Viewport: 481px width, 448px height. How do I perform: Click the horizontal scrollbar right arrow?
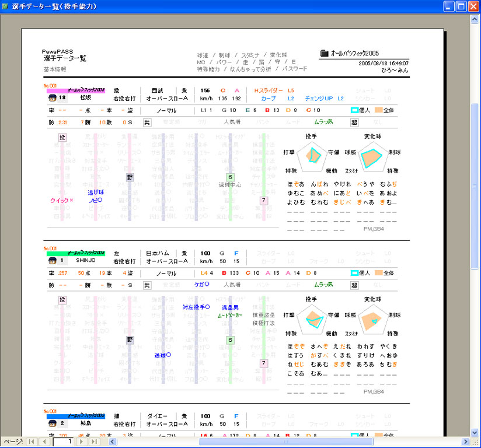tap(465, 442)
